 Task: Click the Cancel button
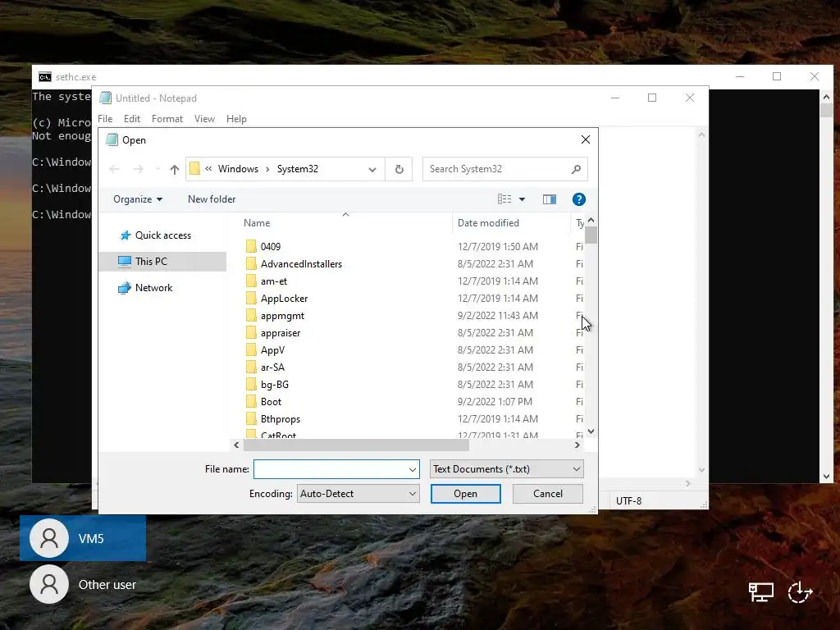coord(547,494)
